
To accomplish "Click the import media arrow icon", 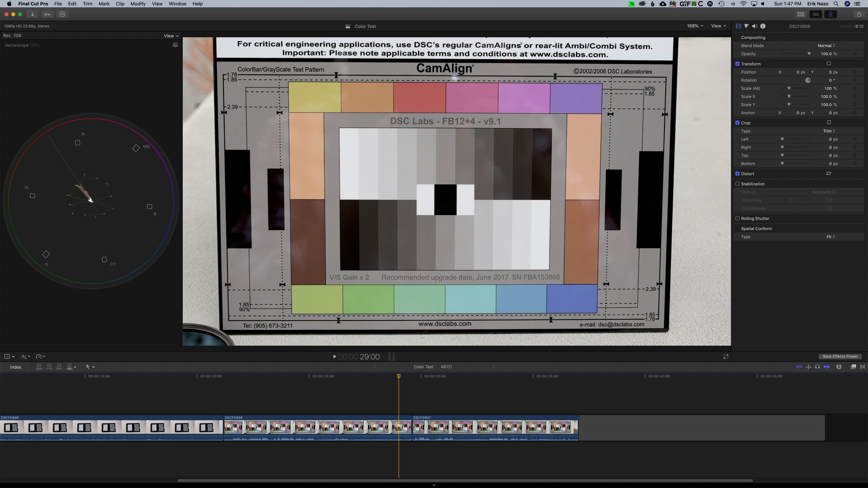I will [x=33, y=14].
